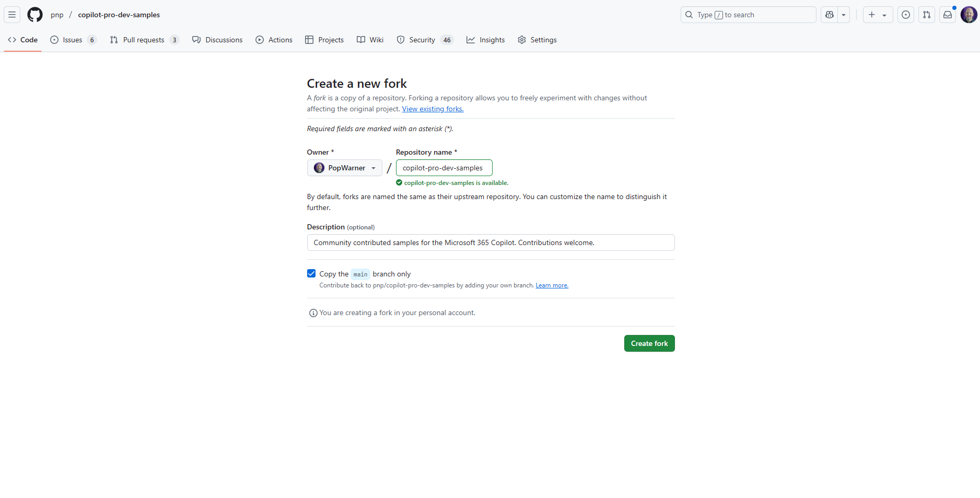Open the Actions tab
The height and width of the screenshot is (498, 980).
[x=274, y=40]
